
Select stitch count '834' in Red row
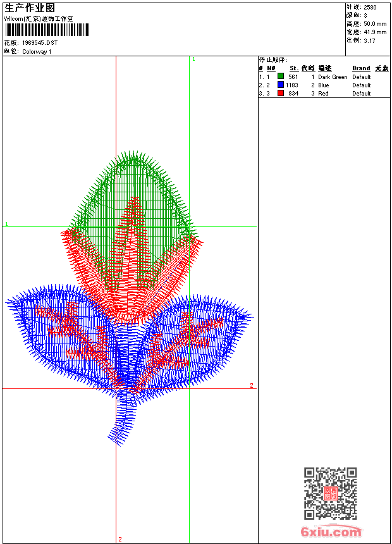point(293,94)
